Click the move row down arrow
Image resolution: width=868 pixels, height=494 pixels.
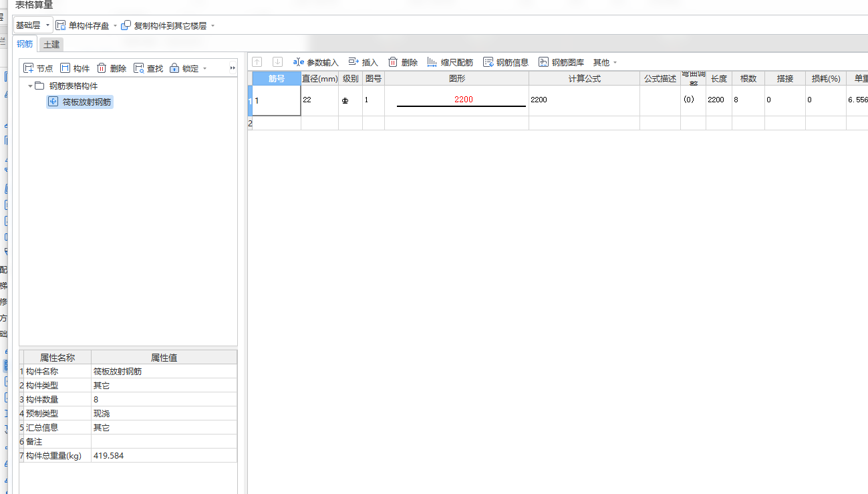[x=277, y=62]
